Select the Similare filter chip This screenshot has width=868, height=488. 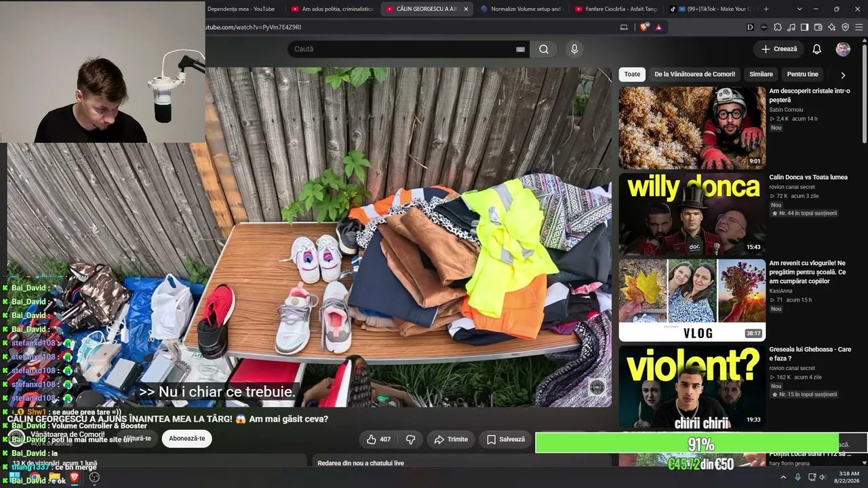click(x=761, y=75)
